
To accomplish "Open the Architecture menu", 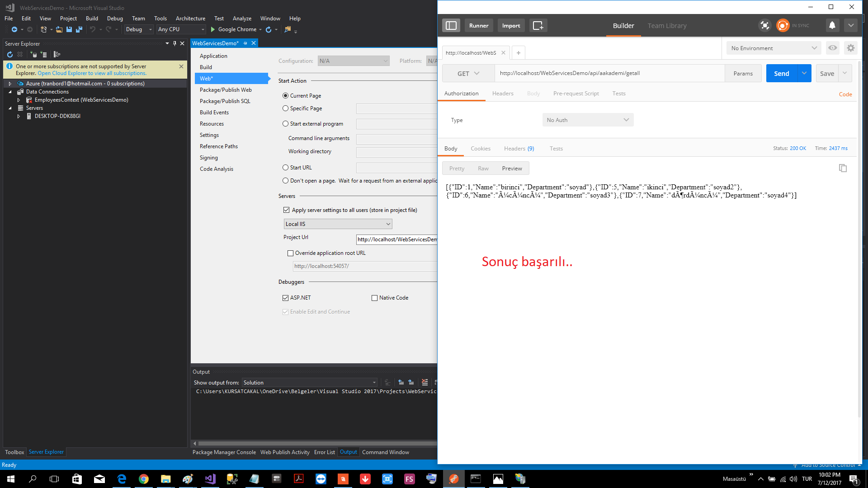I will (x=190, y=19).
